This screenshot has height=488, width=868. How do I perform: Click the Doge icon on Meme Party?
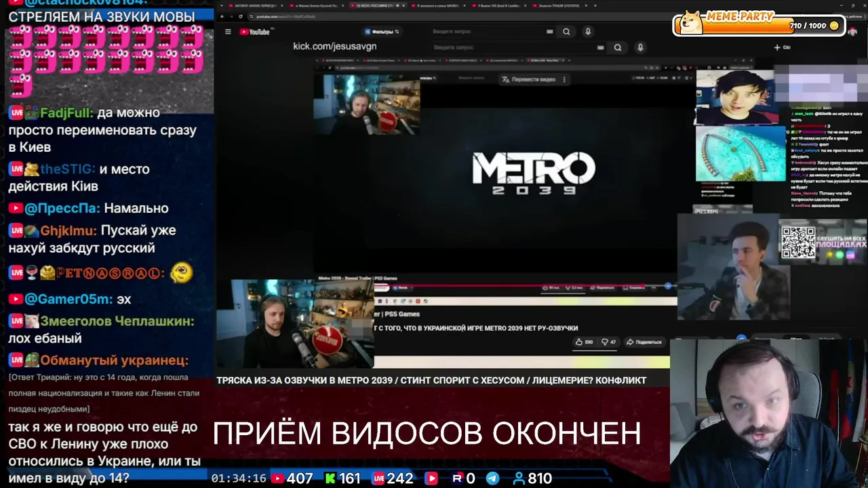(690, 22)
